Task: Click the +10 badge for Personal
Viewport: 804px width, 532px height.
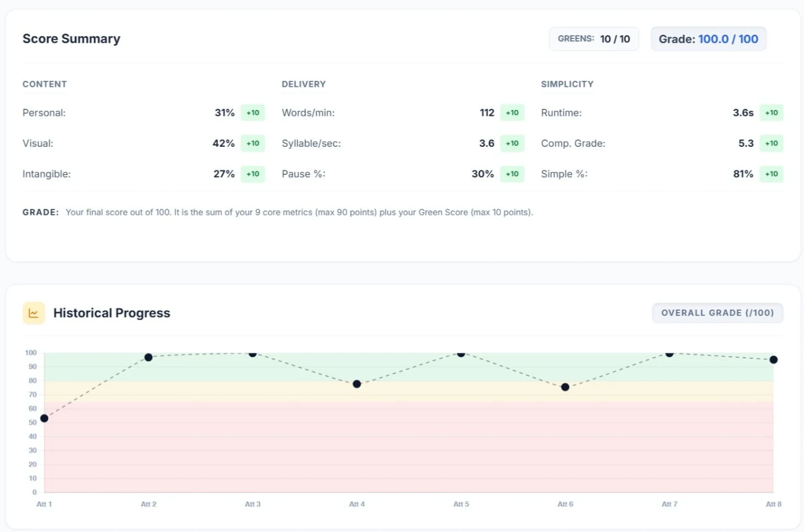Action: [x=253, y=113]
